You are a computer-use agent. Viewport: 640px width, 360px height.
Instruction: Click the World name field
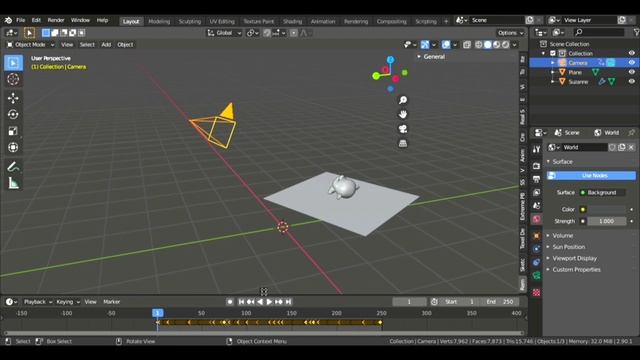pos(585,147)
